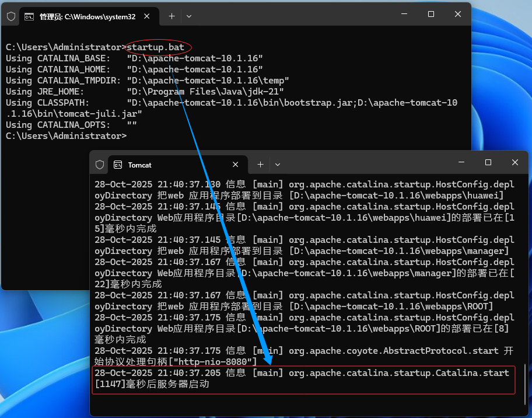
Task: Click the cmd icon on the Tomcat tab
Action: pyautogui.click(x=118, y=165)
